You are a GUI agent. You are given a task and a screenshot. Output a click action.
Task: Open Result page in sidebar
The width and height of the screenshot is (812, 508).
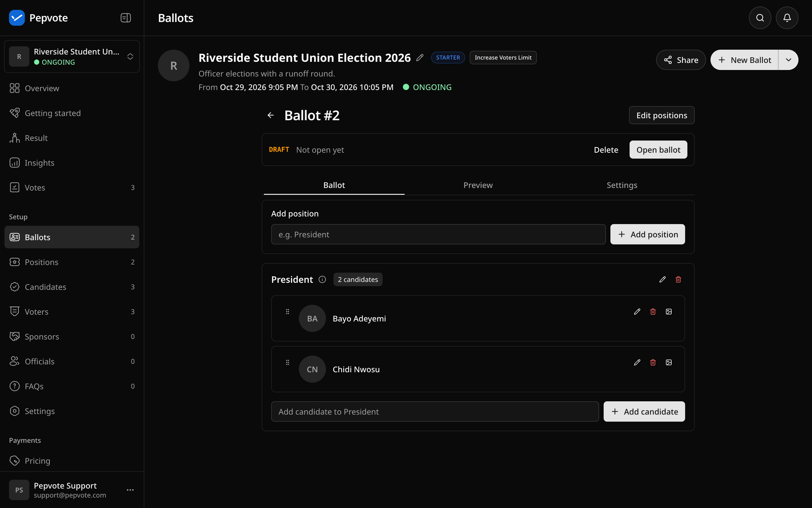click(71, 138)
